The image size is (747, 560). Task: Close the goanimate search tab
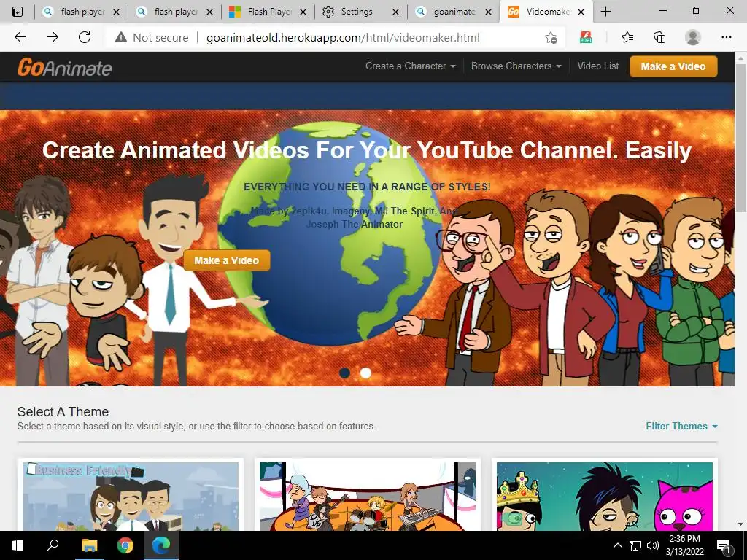[488, 12]
